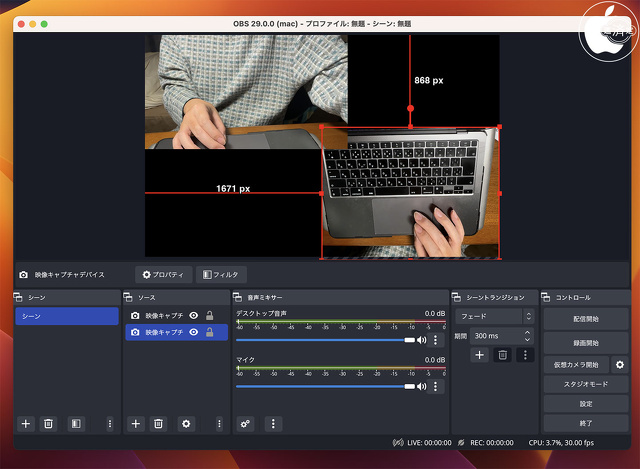
Task: Select the シーン scene in list
Action: 67,316
